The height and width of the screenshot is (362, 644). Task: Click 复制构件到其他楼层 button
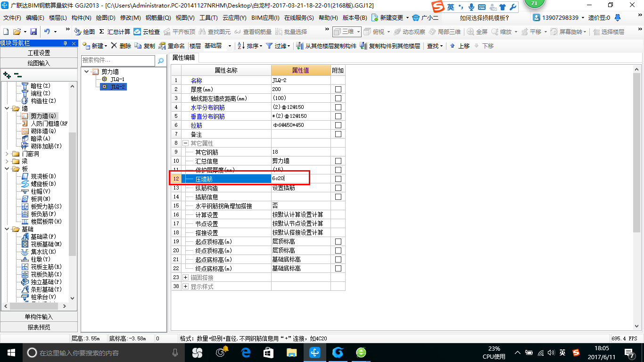point(390,46)
